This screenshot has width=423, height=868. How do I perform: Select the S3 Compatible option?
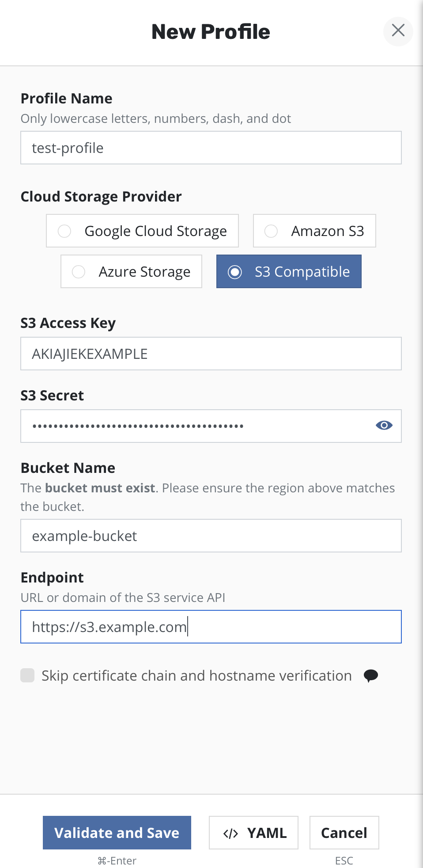point(289,271)
